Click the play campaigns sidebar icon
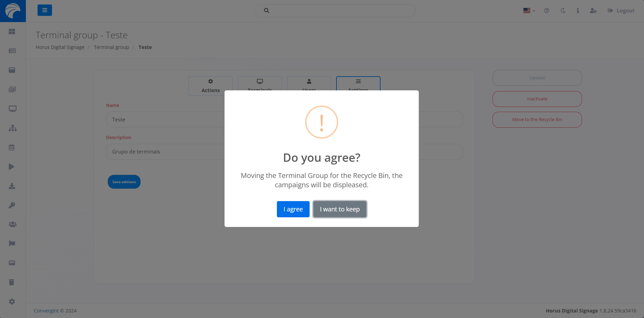 pyautogui.click(x=12, y=167)
